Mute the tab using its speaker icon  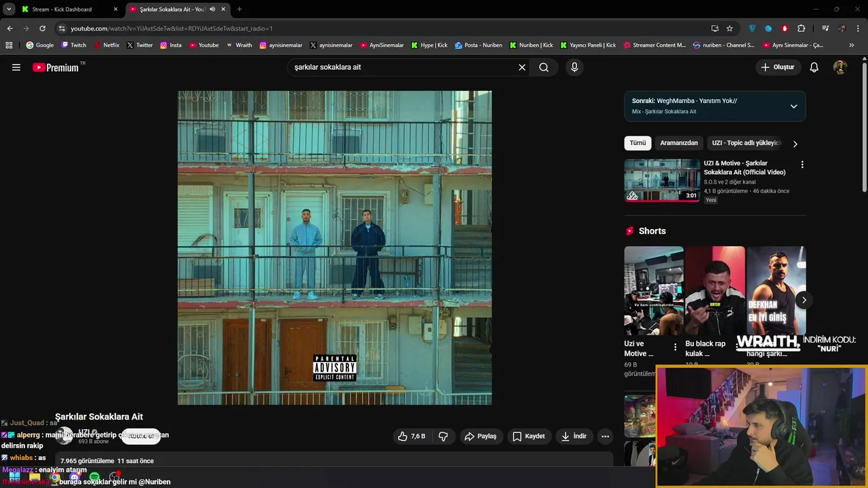212,9
